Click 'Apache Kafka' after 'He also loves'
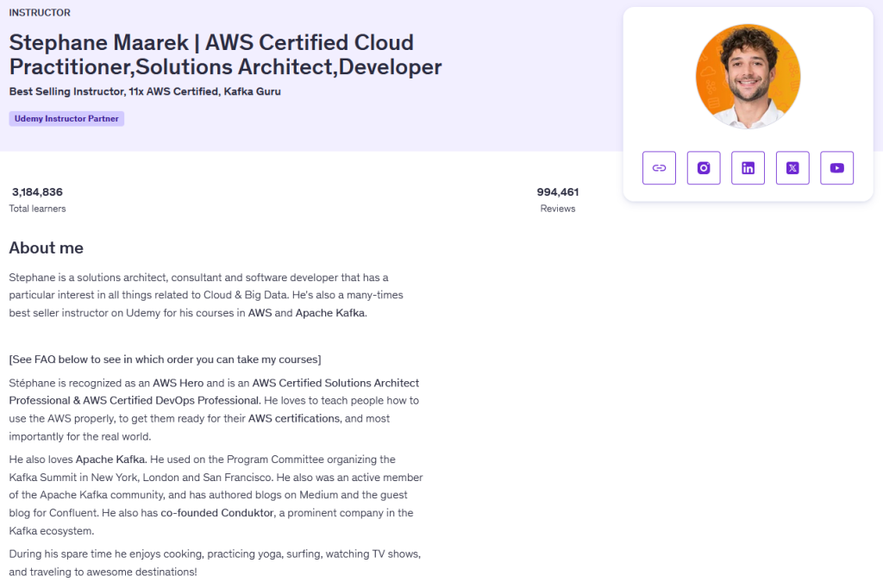Viewport: 883px width, 588px height. 110,460
